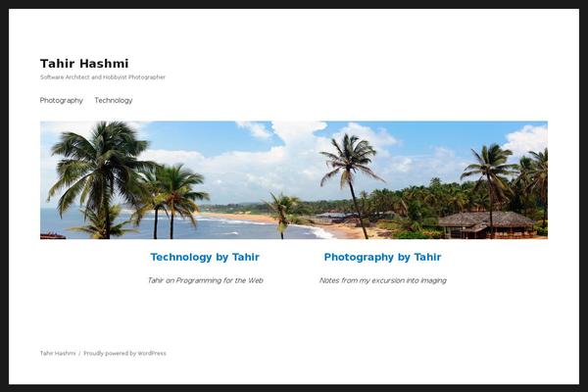Open the Tahir Hashmi site title link
Screen dimensions: 588x392
pos(84,64)
